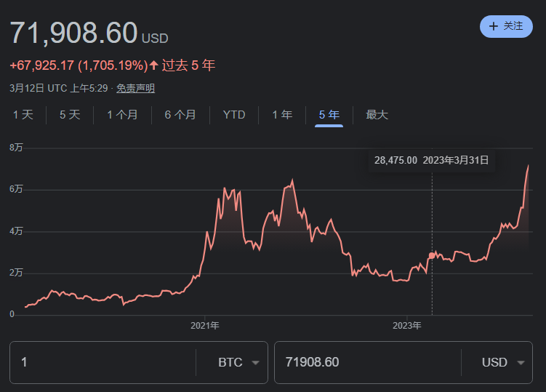Image resolution: width=546 pixels, height=392 pixels.
Task: Show the YTD price chart
Action: pos(234,115)
